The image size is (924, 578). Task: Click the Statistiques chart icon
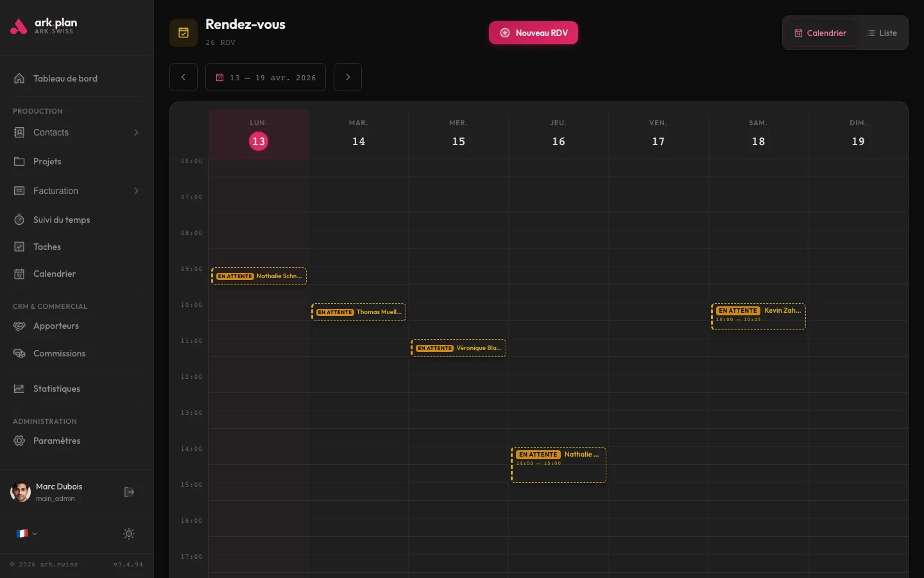coord(19,389)
